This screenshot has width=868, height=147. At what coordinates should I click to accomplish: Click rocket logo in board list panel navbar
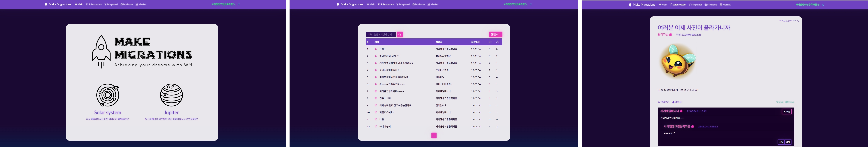(338, 4)
